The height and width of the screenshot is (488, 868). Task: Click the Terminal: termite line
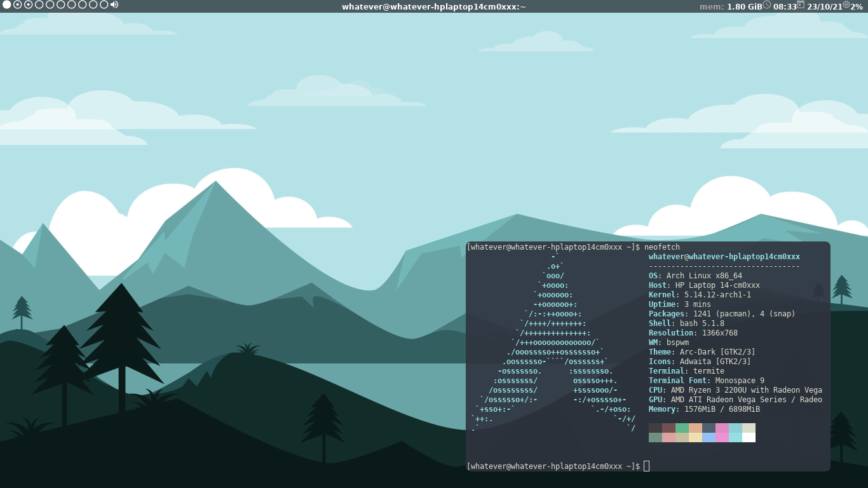tap(686, 371)
